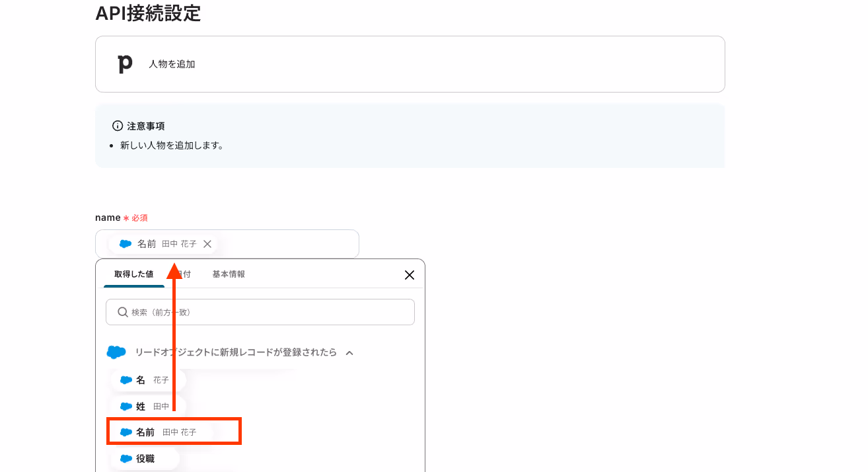Screen dimensions: 868x472
Task: Switch to the 取得した値 tab
Action: 133,274
